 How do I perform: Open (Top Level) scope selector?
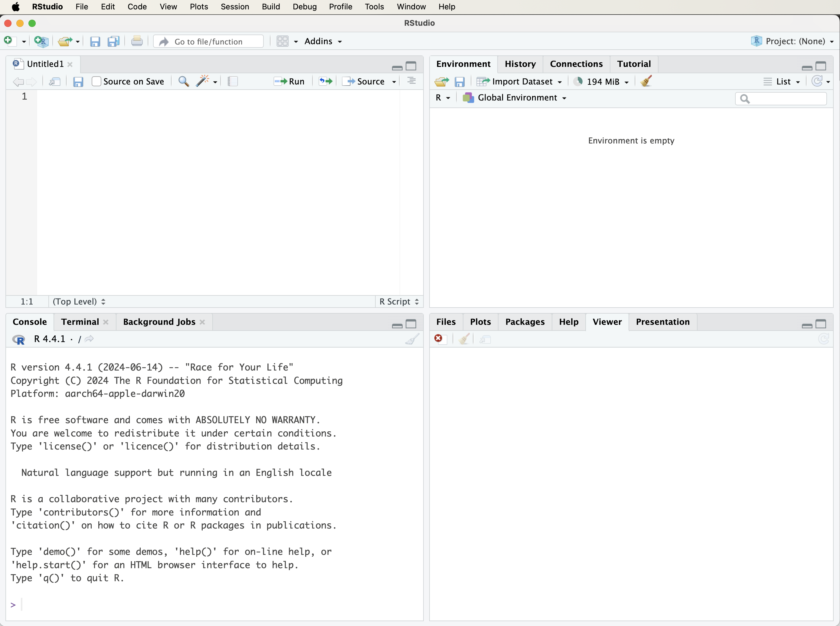coord(79,301)
